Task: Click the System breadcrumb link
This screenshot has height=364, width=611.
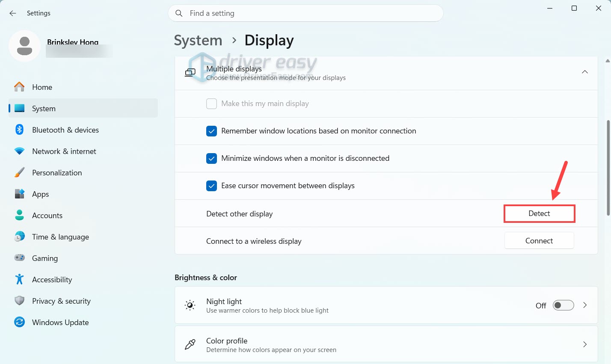Action: click(x=198, y=40)
